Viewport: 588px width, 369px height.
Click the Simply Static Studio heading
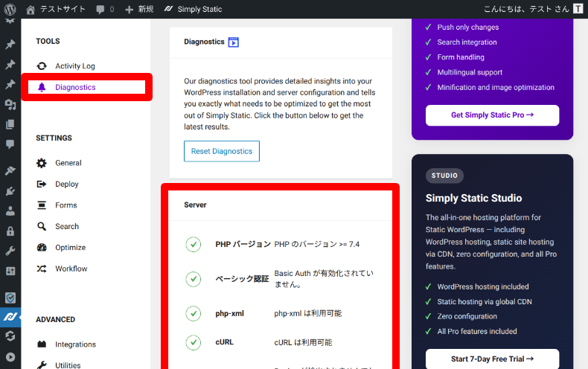pyautogui.click(x=473, y=198)
